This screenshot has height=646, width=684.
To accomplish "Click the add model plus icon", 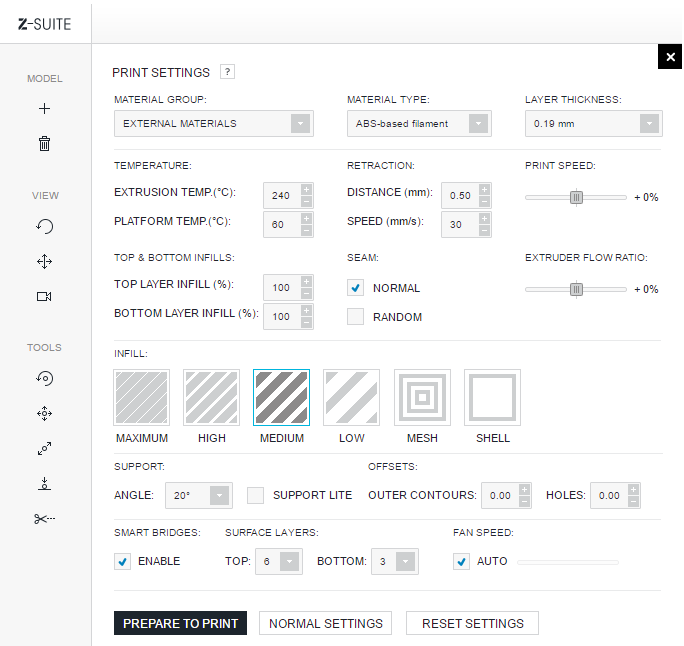I will [x=44, y=108].
